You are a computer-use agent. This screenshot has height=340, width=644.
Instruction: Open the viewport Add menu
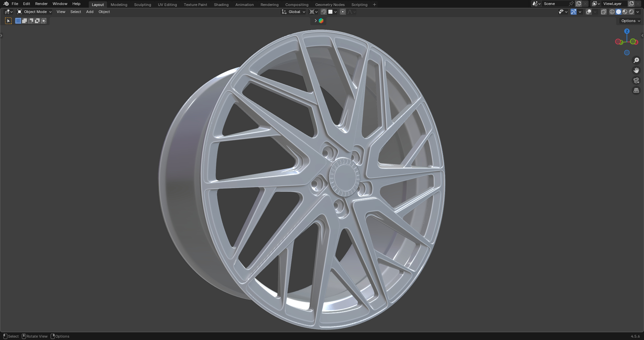(90, 12)
